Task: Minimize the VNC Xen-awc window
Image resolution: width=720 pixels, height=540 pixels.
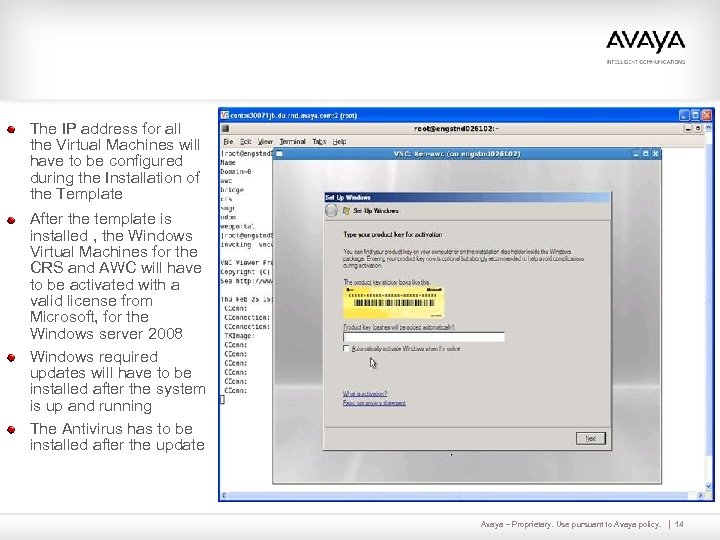Action: 636,154
